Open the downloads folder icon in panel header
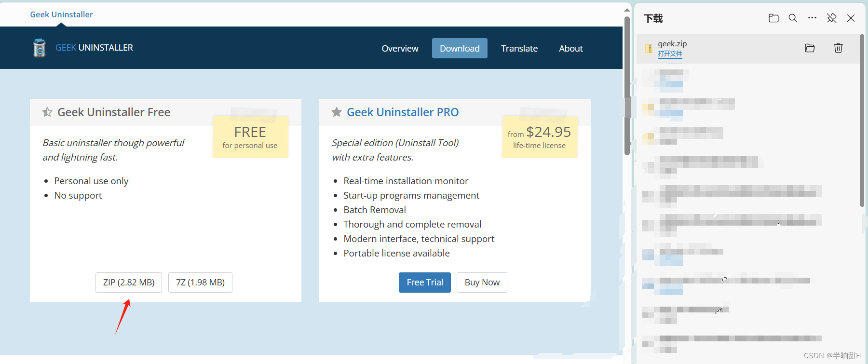 coord(773,18)
